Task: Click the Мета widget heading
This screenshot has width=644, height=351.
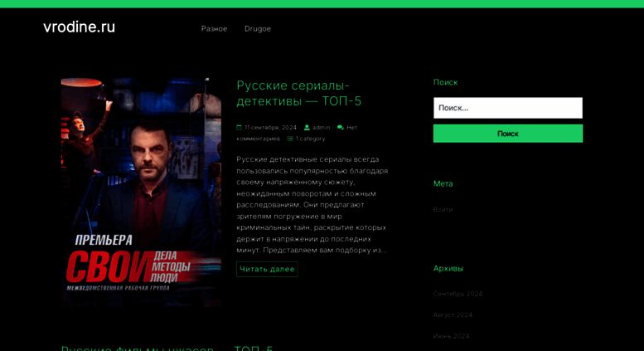Action: click(x=443, y=183)
